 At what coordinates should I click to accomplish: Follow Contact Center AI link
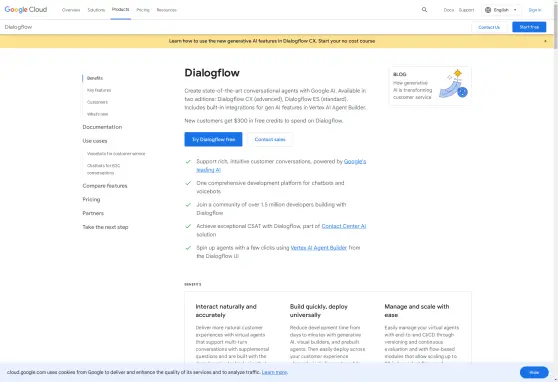343,226
